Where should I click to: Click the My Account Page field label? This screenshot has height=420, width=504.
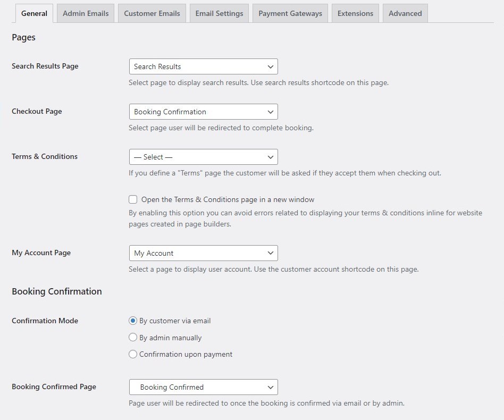click(x=41, y=253)
